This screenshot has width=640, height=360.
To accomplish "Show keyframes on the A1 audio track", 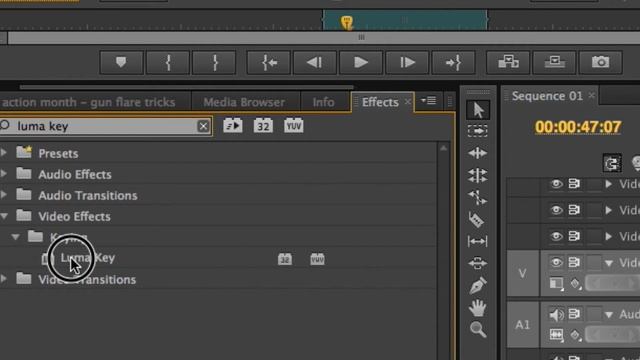I will [575, 335].
